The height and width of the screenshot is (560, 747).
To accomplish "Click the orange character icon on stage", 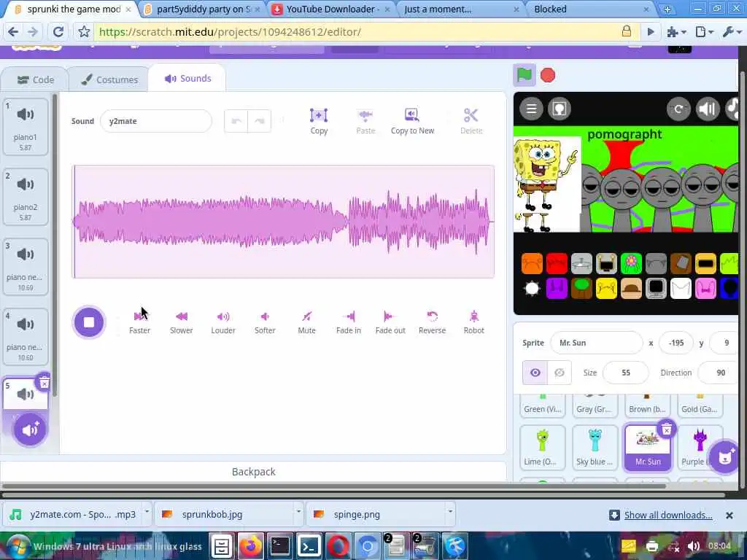I will click(x=532, y=264).
